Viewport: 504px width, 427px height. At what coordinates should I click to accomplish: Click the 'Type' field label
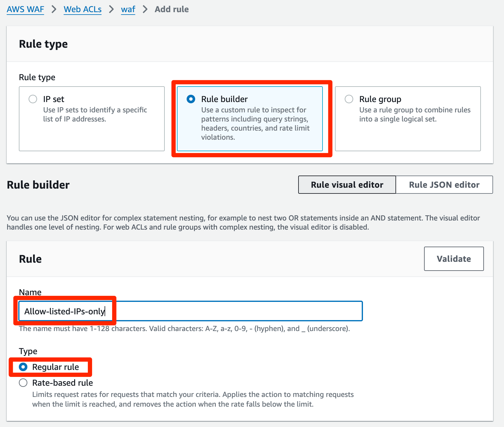click(28, 351)
